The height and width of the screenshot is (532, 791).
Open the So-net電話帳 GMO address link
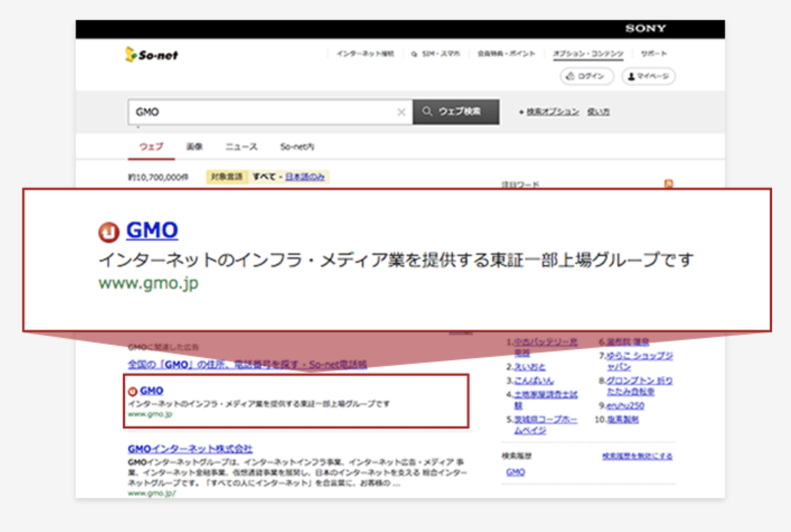coord(247,365)
